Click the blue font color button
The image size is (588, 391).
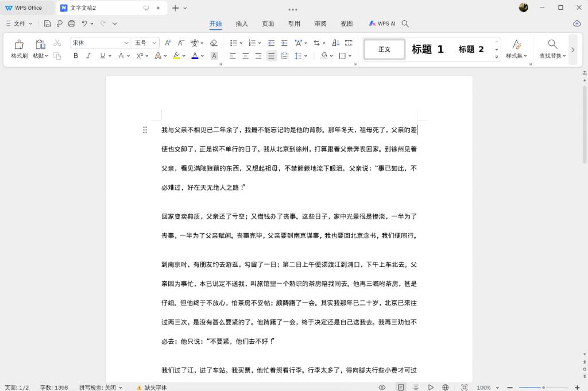(195, 56)
